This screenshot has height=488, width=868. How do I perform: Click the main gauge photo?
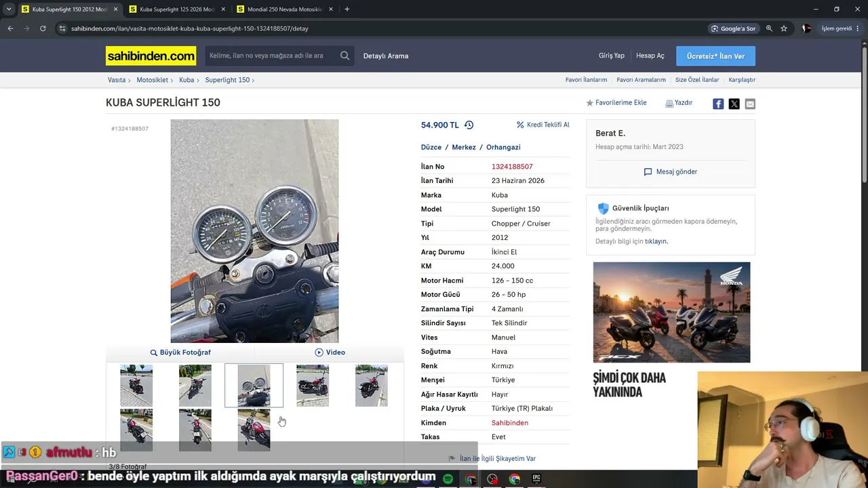click(x=254, y=231)
